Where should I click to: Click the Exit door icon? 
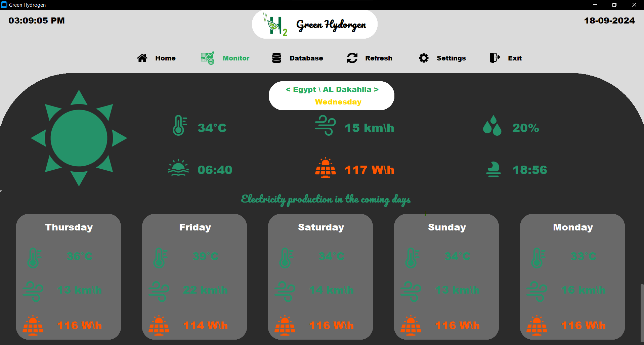(495, 58)
